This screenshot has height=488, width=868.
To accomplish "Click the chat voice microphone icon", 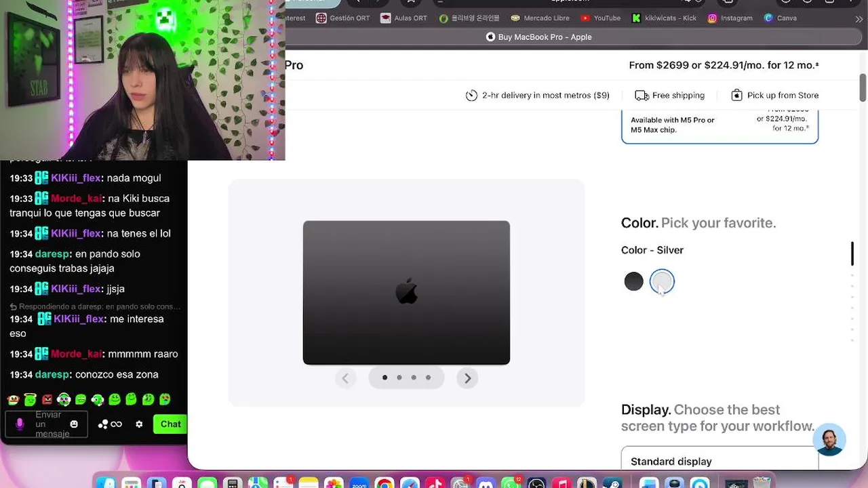I will click(x=20, y=424).
